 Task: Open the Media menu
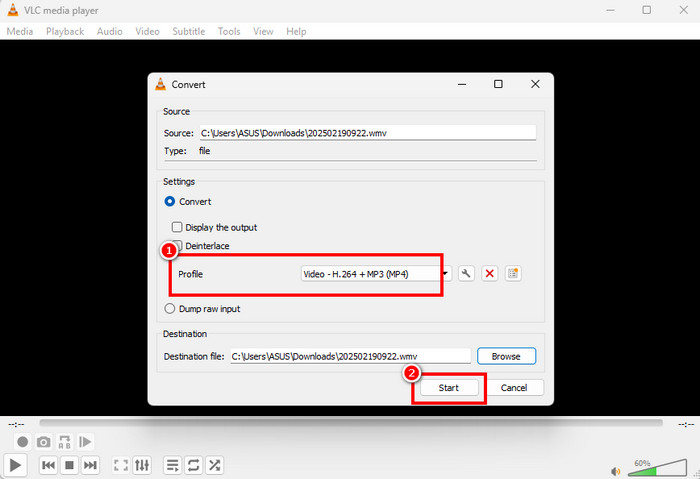pos(20,31)
